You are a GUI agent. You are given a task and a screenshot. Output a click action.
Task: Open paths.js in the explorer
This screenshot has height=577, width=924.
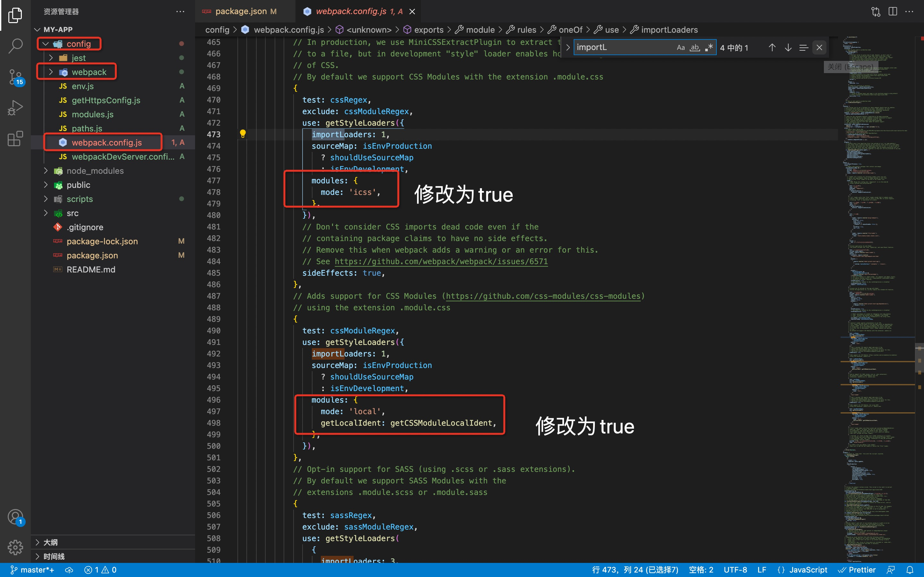(x=87, y=128)
